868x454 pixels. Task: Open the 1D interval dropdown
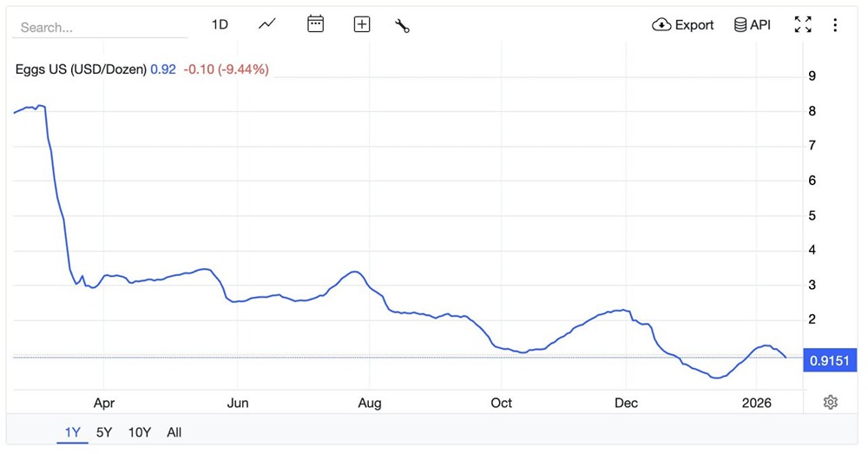click(x=220, y=24)
